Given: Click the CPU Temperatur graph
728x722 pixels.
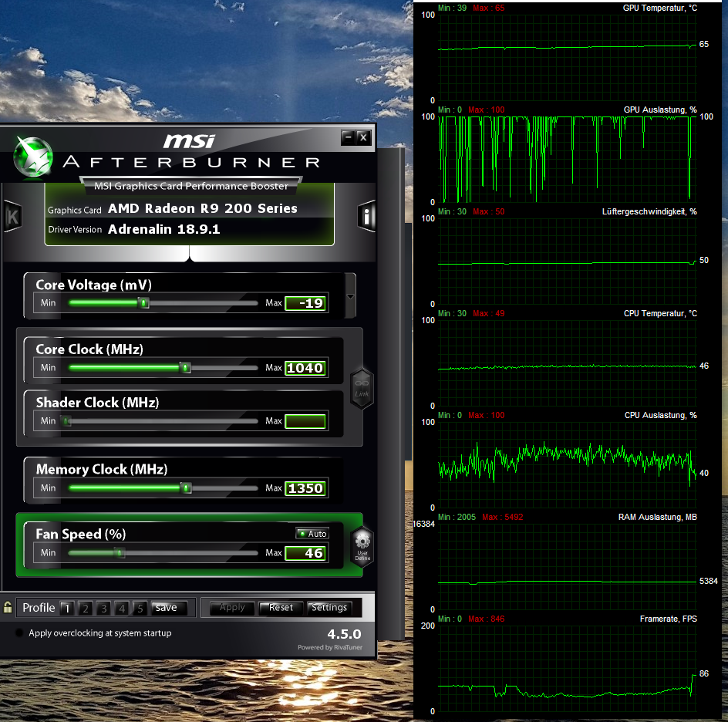Looking at the screenshot, I should pos(567,363).
